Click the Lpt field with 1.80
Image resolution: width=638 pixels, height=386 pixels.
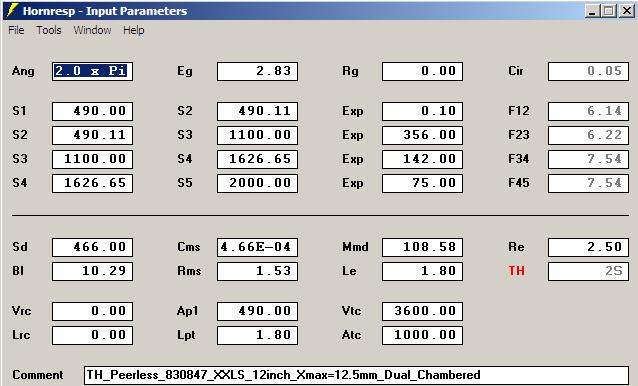257,336
